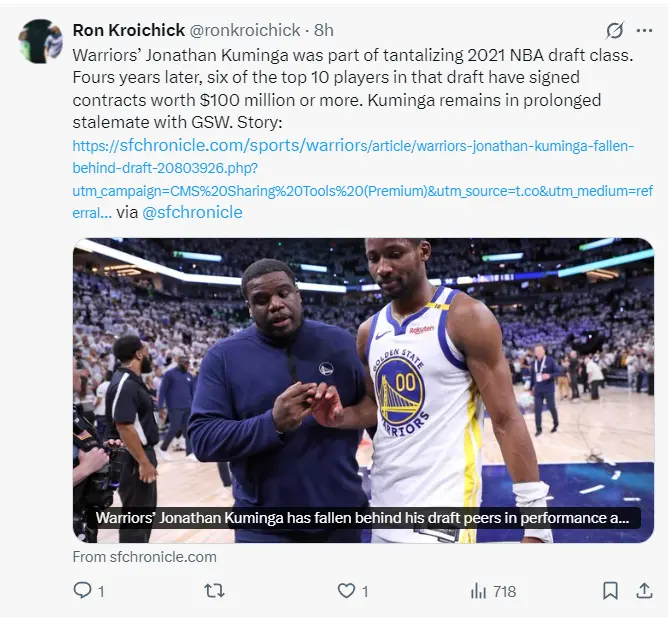Click the reply speech bubble icon

pos(82,591)
